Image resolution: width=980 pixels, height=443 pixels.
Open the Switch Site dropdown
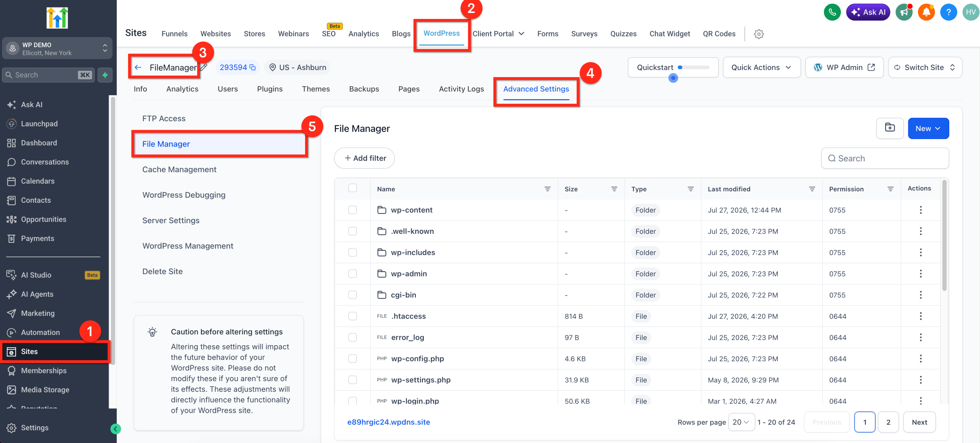tap(925, 67)
